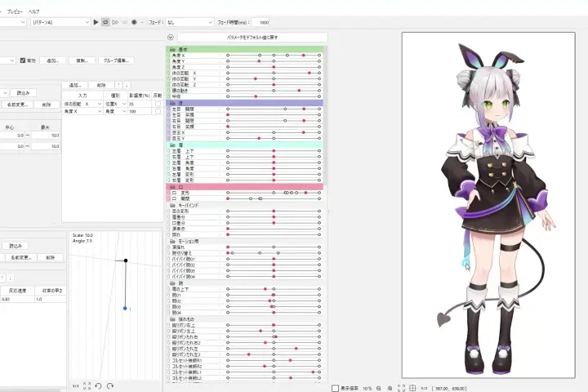Screen dimensions: 588x392
Task: Check 反転 box for 角度 X row
Action: point(158,111)
